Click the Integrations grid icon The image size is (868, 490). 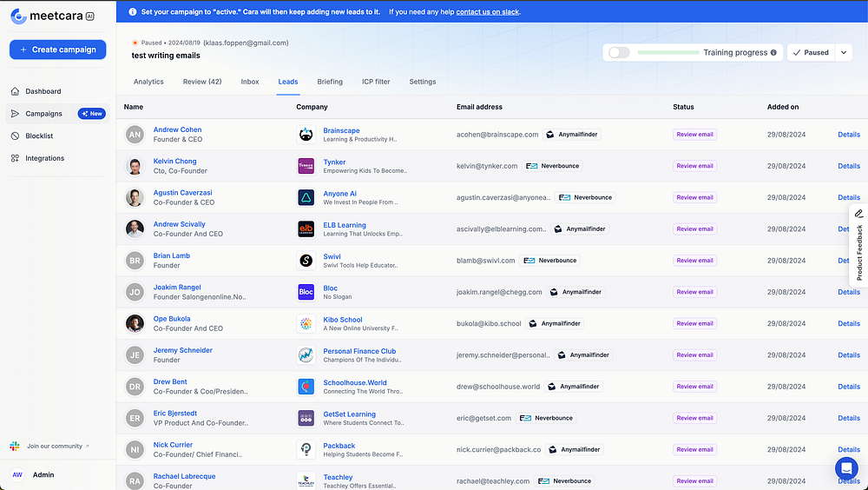coord(15,158)
